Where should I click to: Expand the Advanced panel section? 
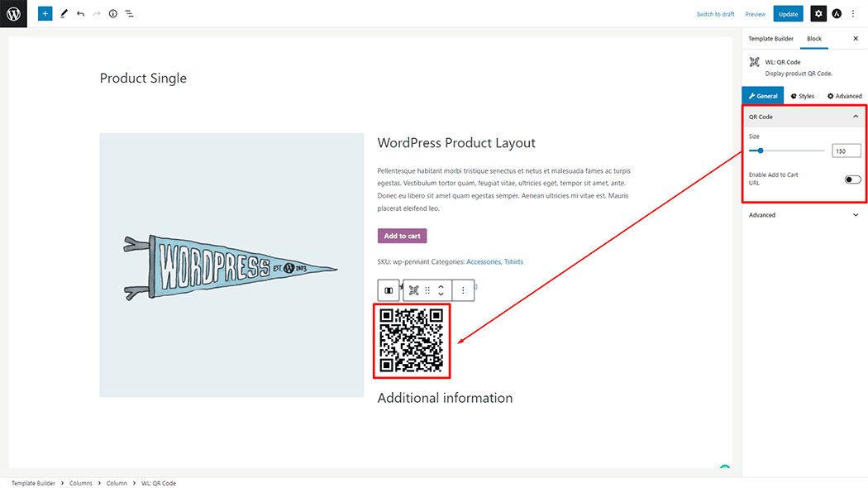(856, 215)
